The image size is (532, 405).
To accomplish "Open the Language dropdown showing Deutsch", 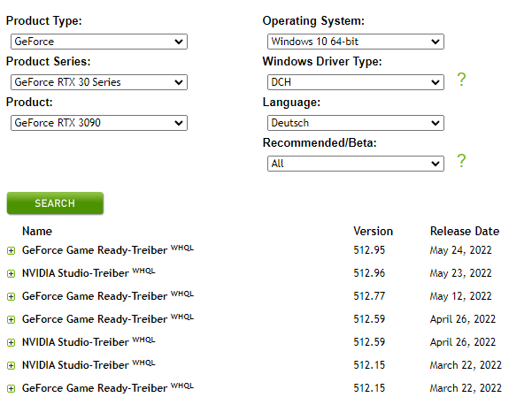I will [356, 123].
